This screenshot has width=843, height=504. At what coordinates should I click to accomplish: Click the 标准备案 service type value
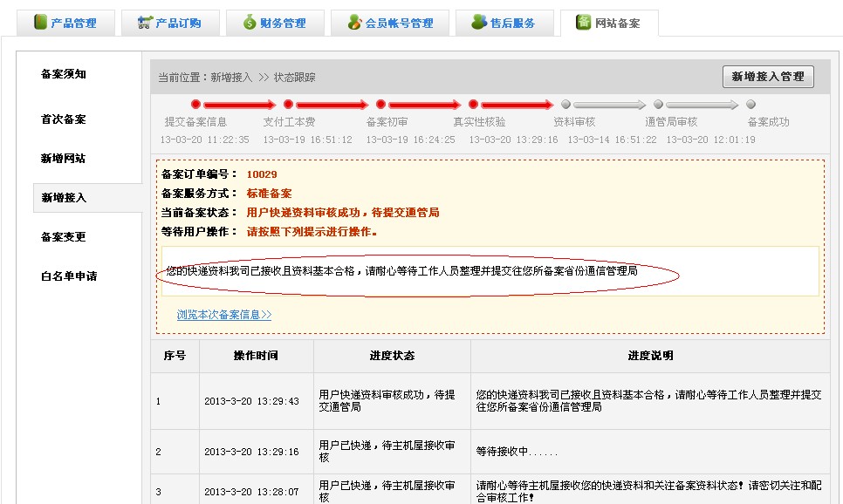click(x=269, y=194)
